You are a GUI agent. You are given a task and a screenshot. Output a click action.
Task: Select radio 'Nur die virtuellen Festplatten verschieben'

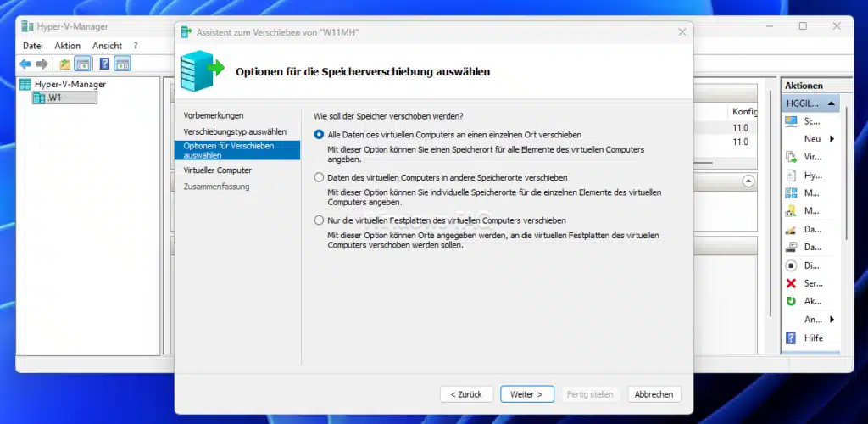pyautogui.click(x=319, y=220)
